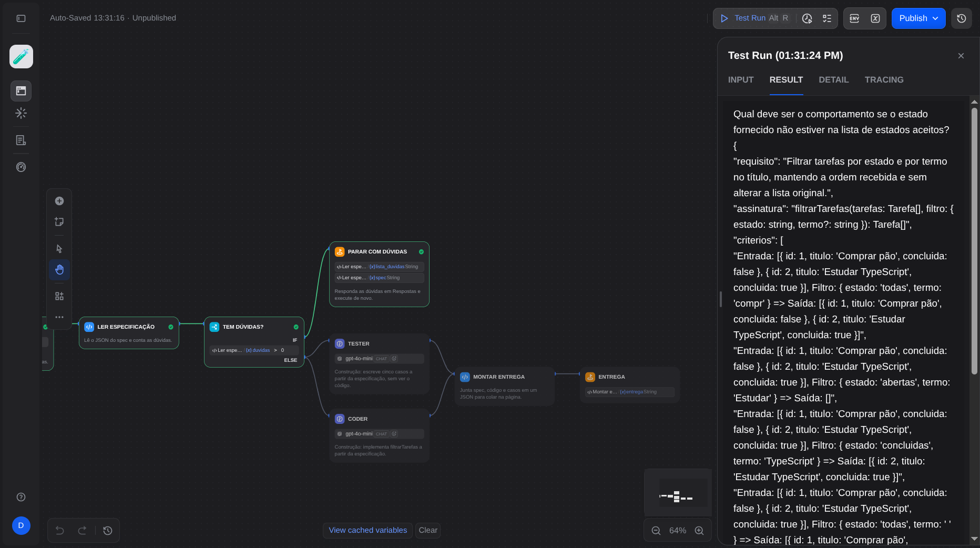Open canvas change history icon
Viewport: 980px width, 548px height.
108,531
